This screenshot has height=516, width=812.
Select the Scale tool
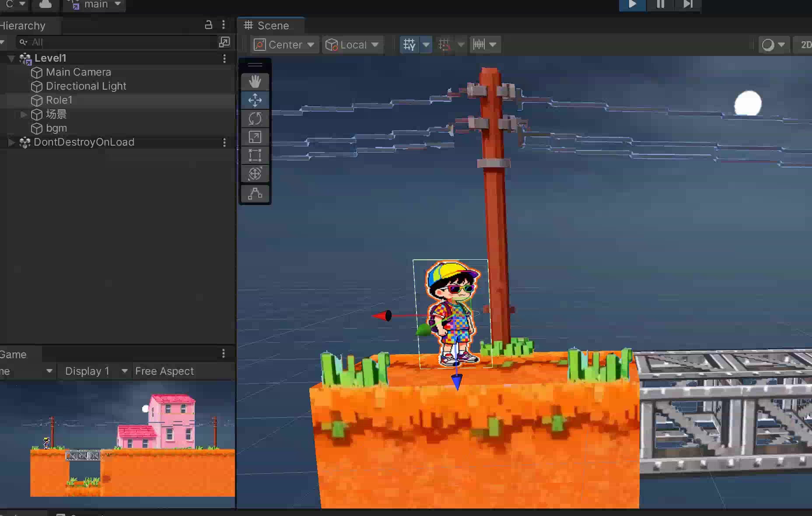tap(255, 137)
